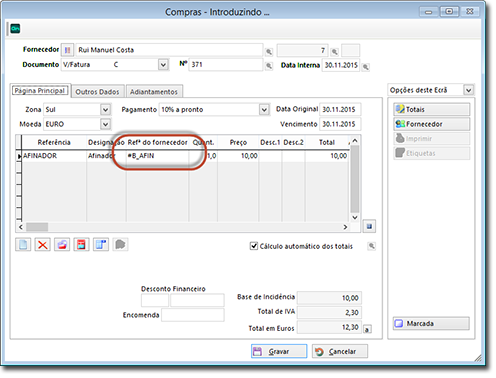Switch to Página Principal tab
This screenshot has width=496, height=378.
point(40,91)
